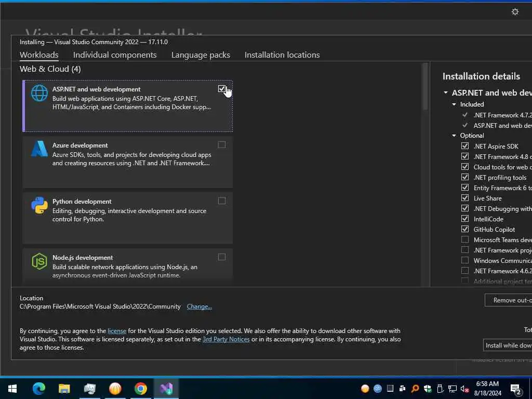Viewport: 532px width, 399px height.
Task: Click the Python development title text
Action: pyautogui.click(x=82, y=202)
